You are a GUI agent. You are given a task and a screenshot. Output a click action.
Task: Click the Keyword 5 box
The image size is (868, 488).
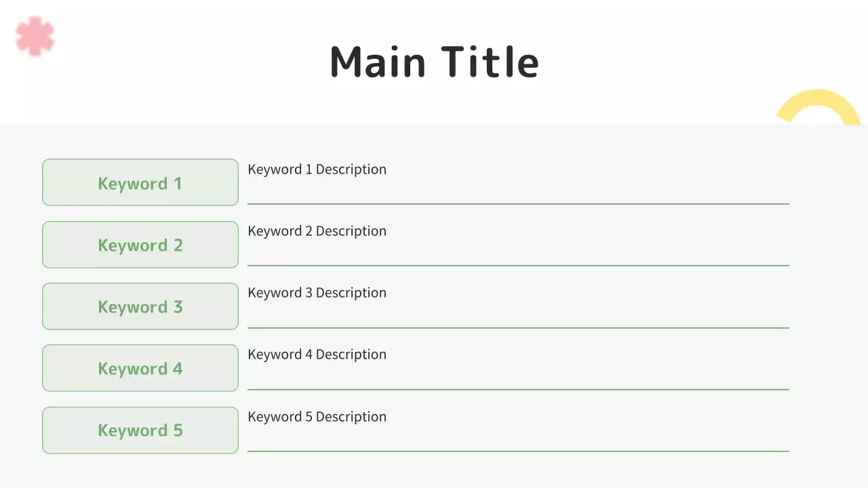pyautogui.click(x=140, y=430)
